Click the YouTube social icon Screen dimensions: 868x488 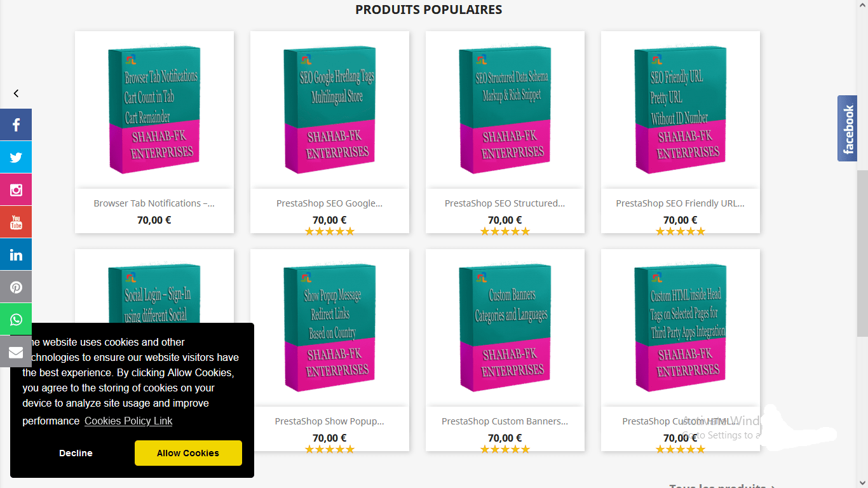[16, 222]
